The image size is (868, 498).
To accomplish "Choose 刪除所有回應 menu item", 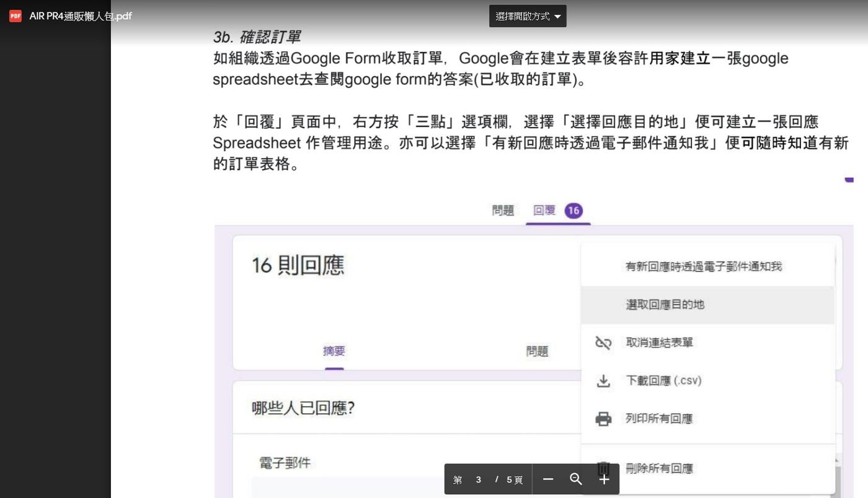I will (x=707, y=469).
